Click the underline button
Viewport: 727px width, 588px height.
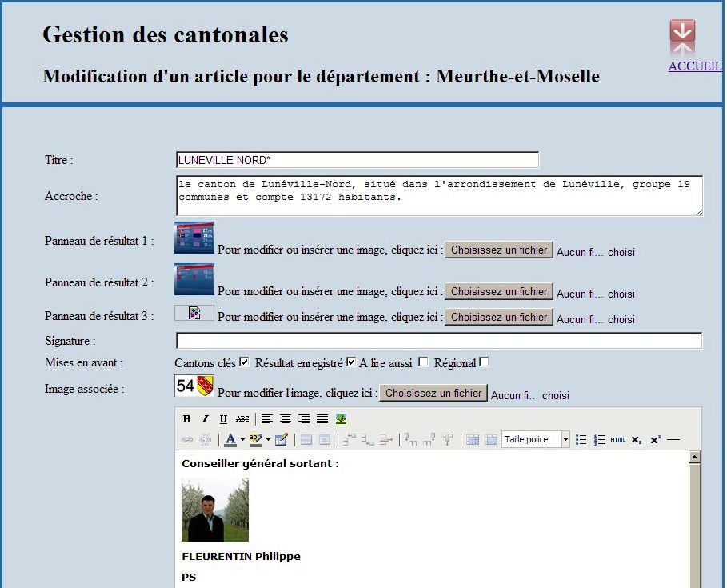pyautogui.click(x=223, y=418)
